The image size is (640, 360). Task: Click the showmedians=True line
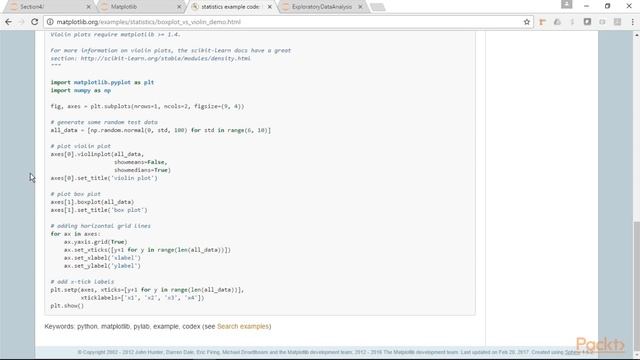coord(142,170)
